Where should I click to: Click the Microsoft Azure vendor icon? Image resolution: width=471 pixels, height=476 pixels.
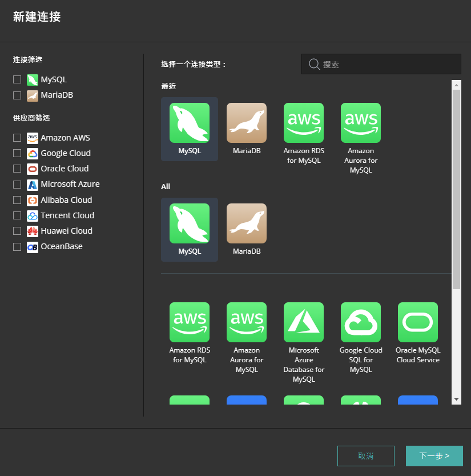[x=33, y=184]
